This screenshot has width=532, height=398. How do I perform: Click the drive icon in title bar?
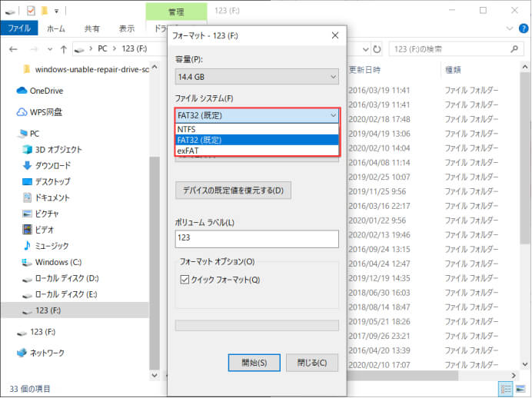click(x=10, y=12)
